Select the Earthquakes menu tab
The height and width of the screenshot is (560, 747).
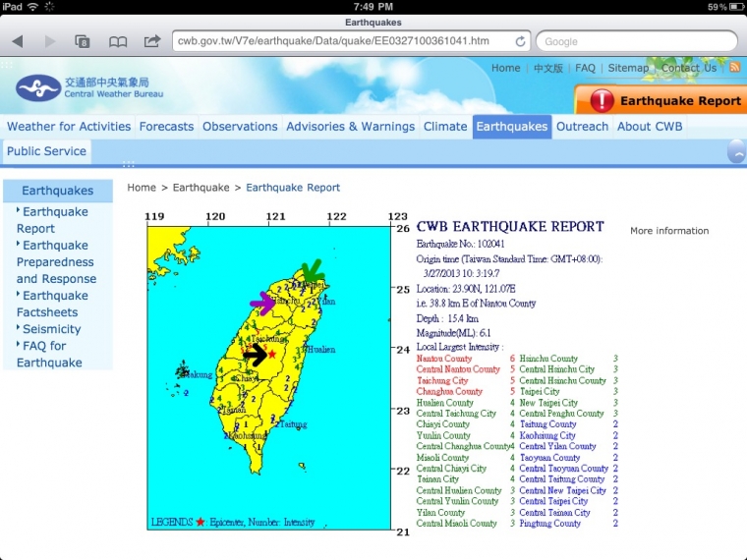click(512, 127)
